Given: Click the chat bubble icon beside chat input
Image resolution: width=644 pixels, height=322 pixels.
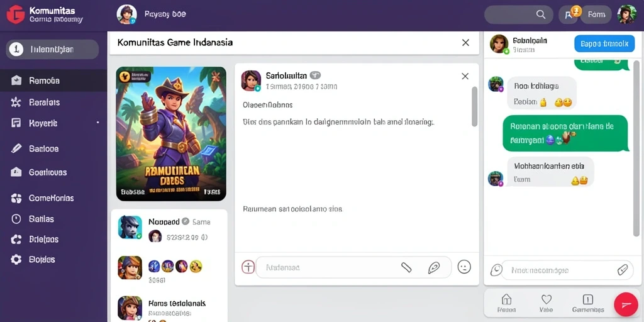Looking at the screenshot, I should pos(496,270).
